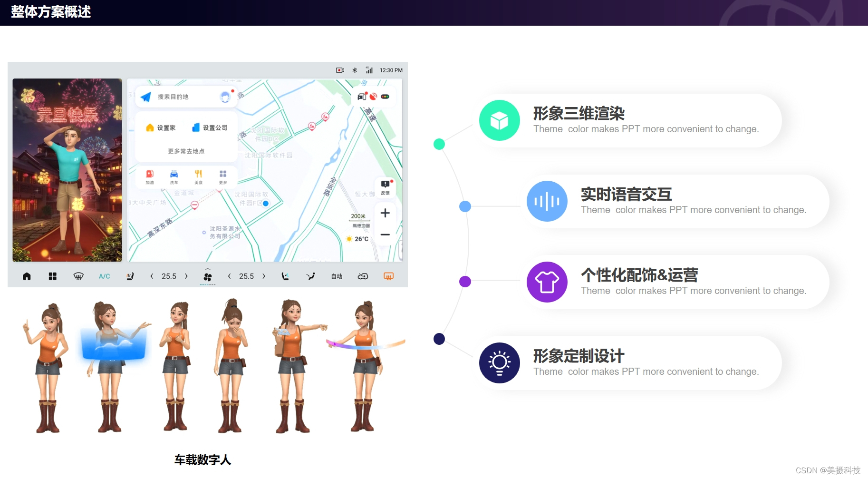This screenshot has width=868, height=479.
Task: Expand the 更多 shortcuts panel
Action: pos(223,174)
